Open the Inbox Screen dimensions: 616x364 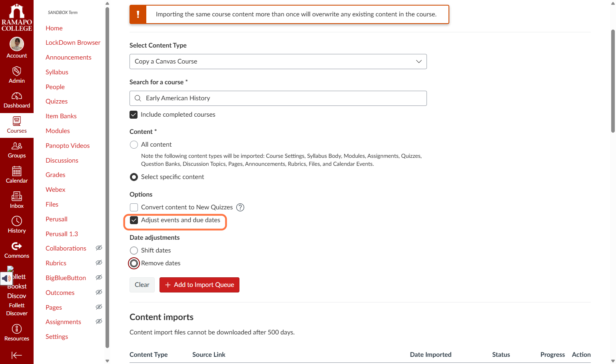tap(17, 200)
